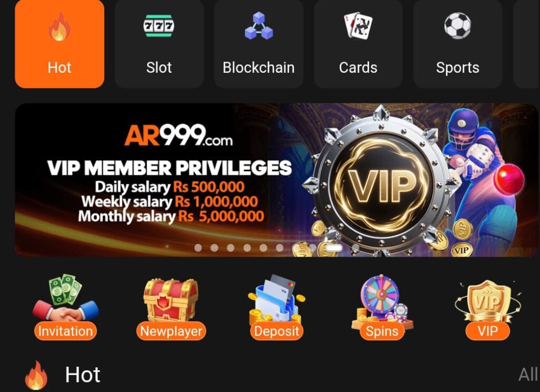
Task: Go to the third carousel dot
Action: [231, 248]
